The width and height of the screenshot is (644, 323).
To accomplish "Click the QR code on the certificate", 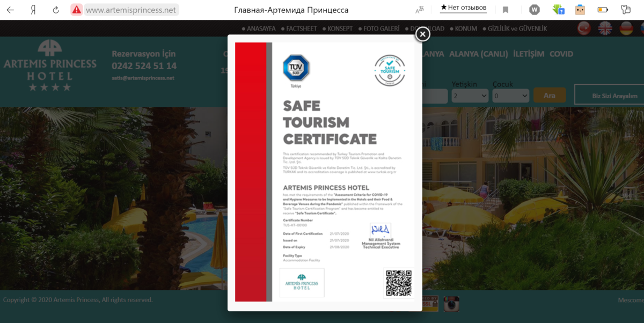I will (399, 283).
